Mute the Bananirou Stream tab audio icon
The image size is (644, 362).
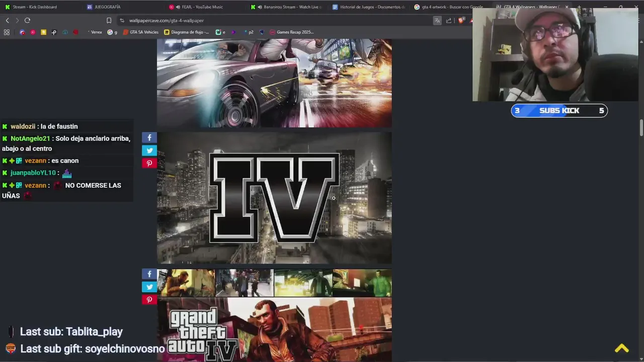point(260,7)
